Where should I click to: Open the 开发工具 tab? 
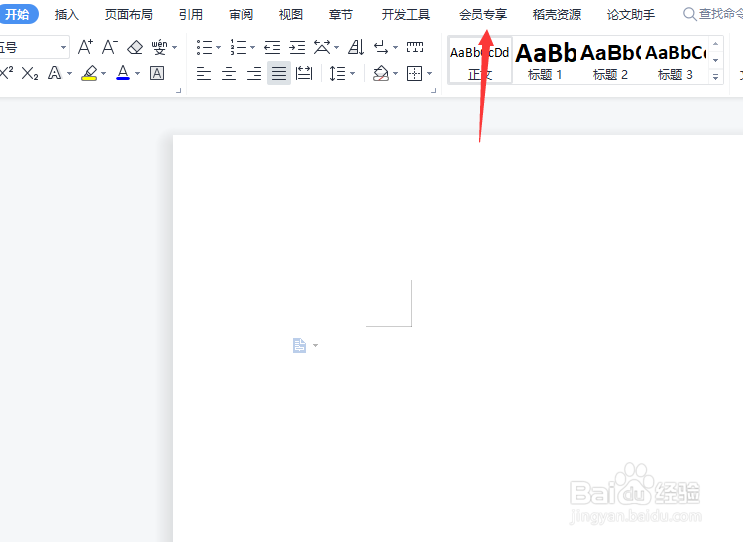(x=406, y=15)
